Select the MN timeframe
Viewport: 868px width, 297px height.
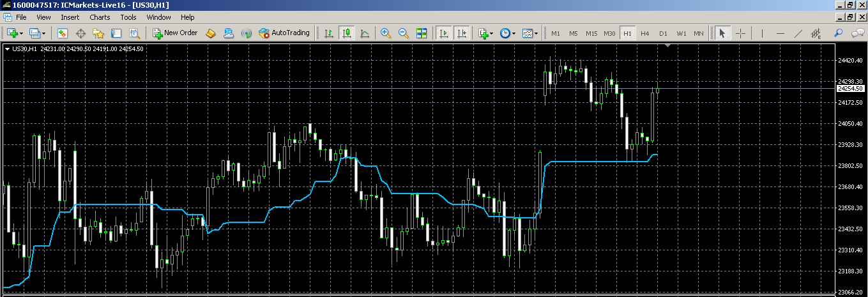pyautogui.click(x=699, y=33)
